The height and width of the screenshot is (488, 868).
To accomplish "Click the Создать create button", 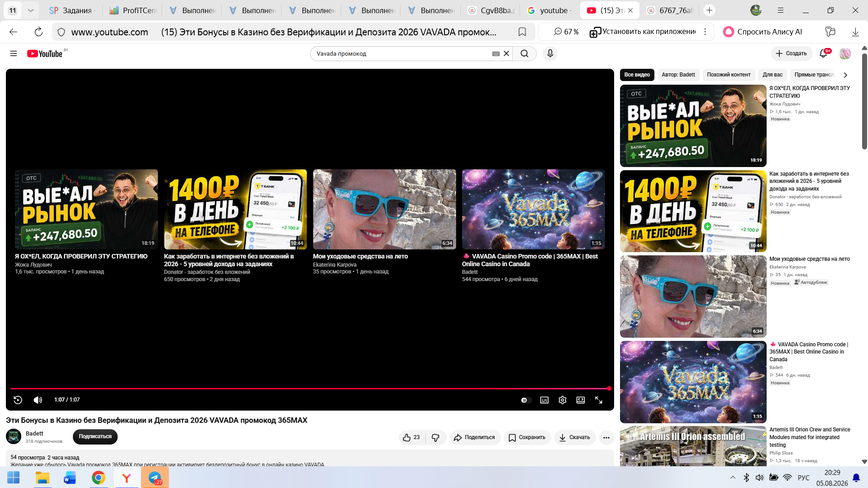I will click(792, 53).
